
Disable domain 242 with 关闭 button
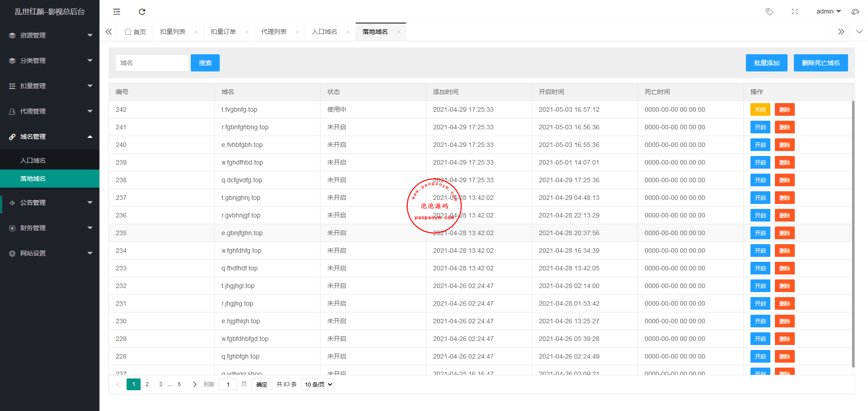(x=760, y=110)
